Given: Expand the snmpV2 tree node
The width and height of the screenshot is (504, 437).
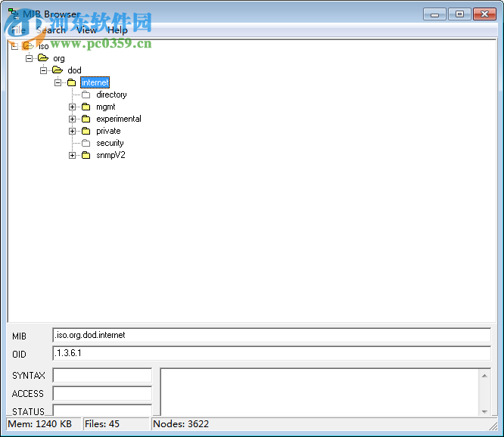Looking at the screenshot, I should click(x=73, y=156).
